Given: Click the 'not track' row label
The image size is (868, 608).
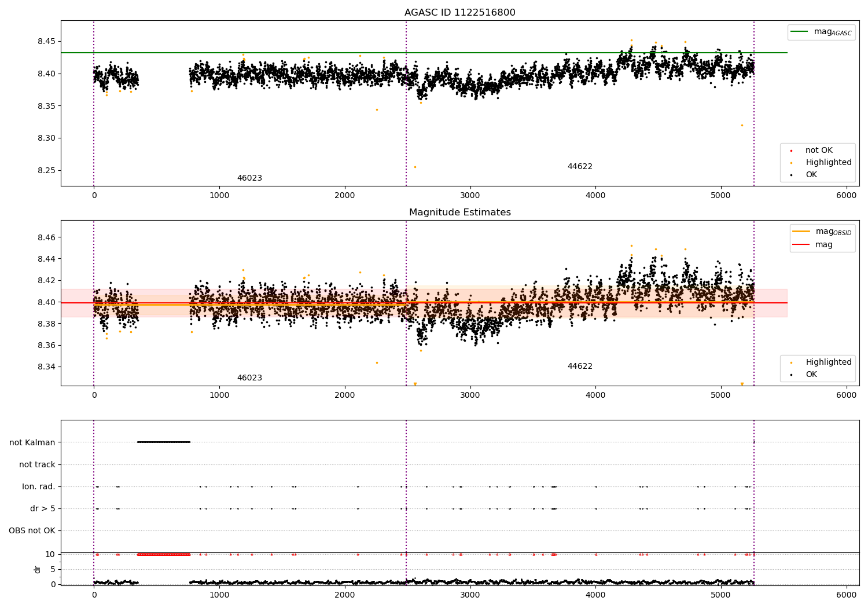Looking at the screenshot, I should point(37,464).
